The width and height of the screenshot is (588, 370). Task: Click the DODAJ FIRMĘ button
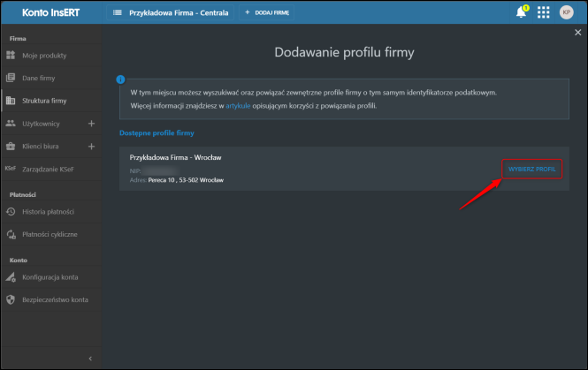tap(266, 13)
